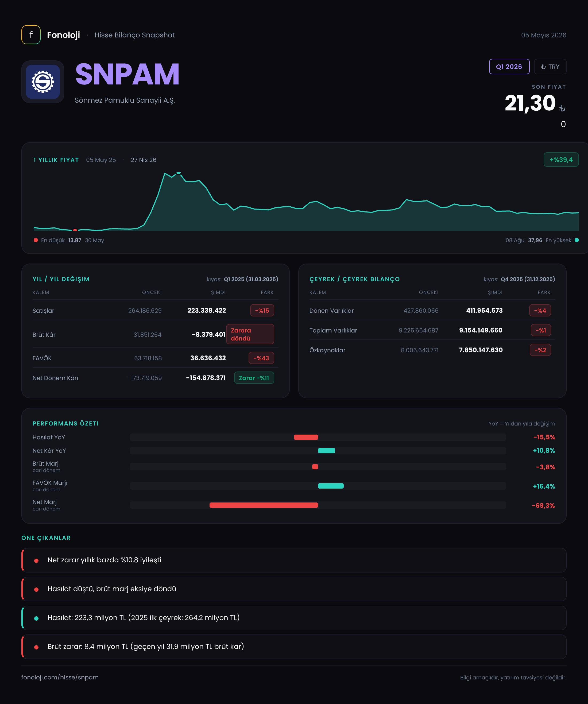Click the 21,30 last price value

530,103
